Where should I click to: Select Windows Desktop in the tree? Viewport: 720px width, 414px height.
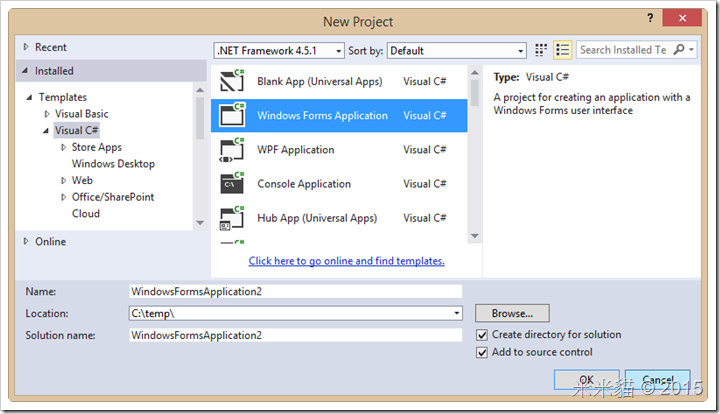113,164
